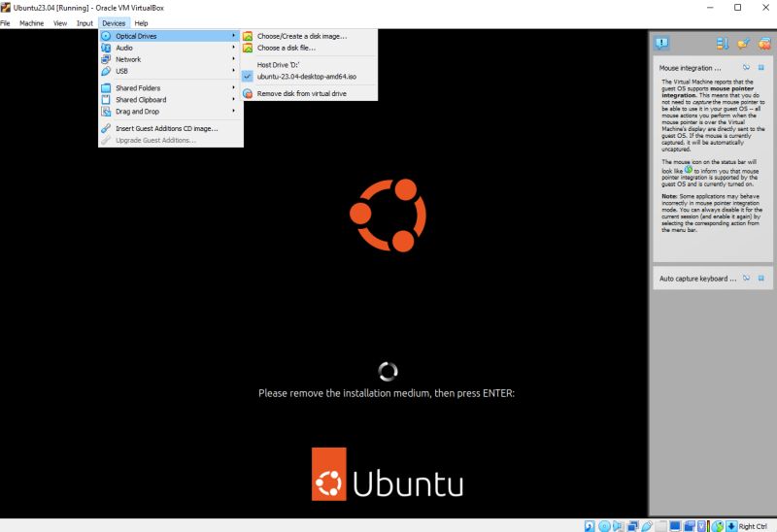Click the network status bar icon

[x=633, y=526]
